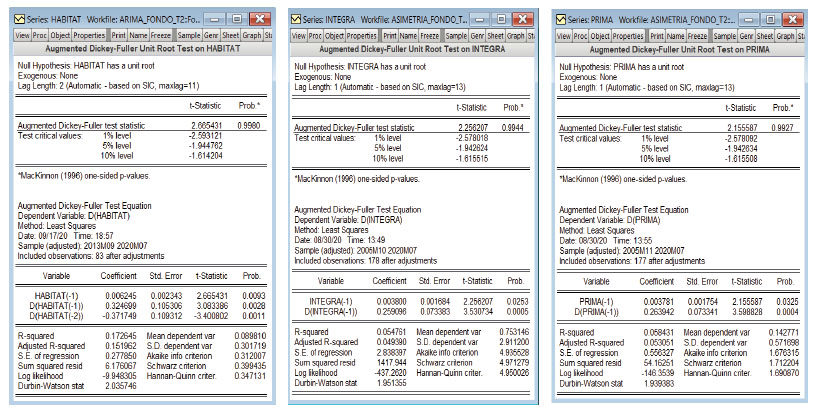
Task: Click Object button in PRIMA window
Action: pos(600,36)
